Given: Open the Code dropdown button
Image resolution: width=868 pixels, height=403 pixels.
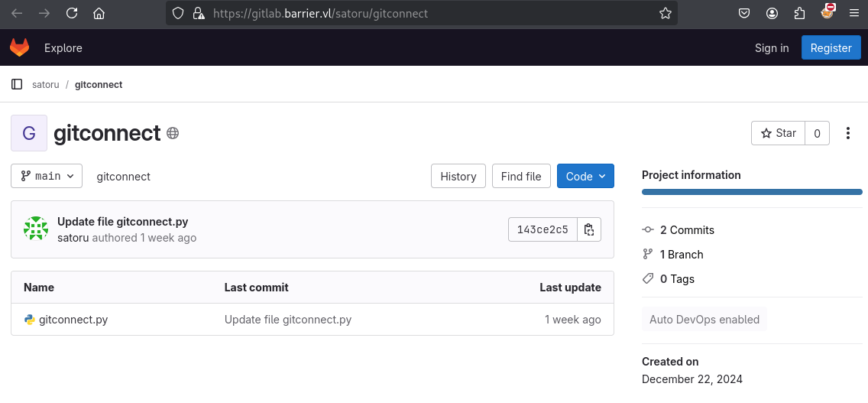Looking at the screenshot, I should [586, 176].
